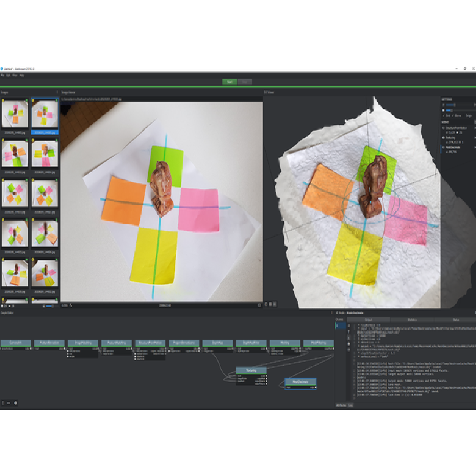This screenshot has height=476, width=476.
Task: Toggle visibility of Texturing in scene list
Action: pos(443,137)
